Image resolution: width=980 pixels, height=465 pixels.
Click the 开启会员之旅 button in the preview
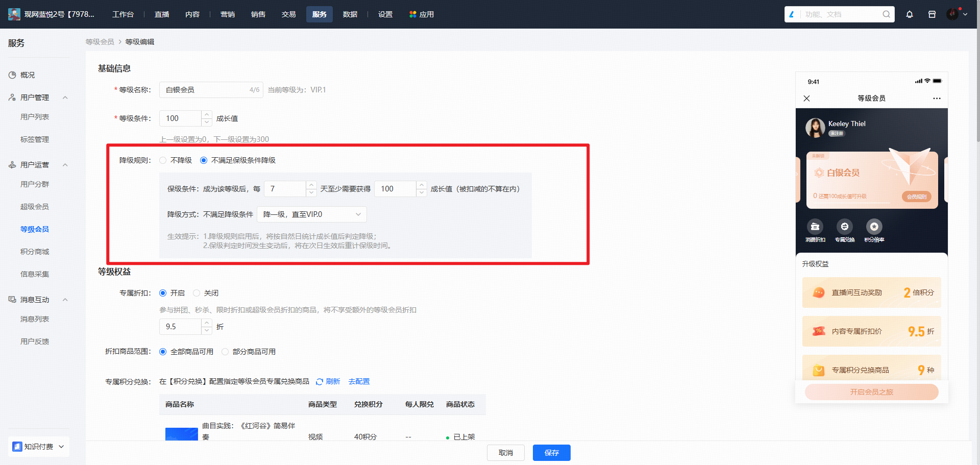click(872, 392)
